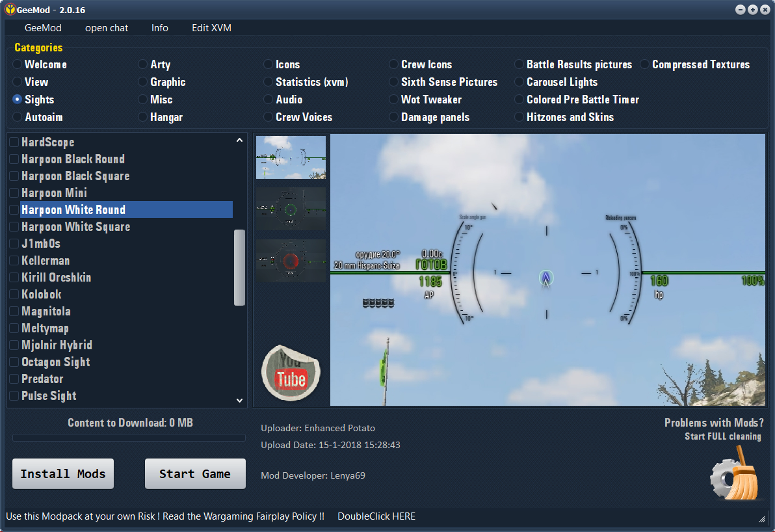Open the YouTube sticker icon
The width and height of the screenshot is (775, 532).
(291, 373)
